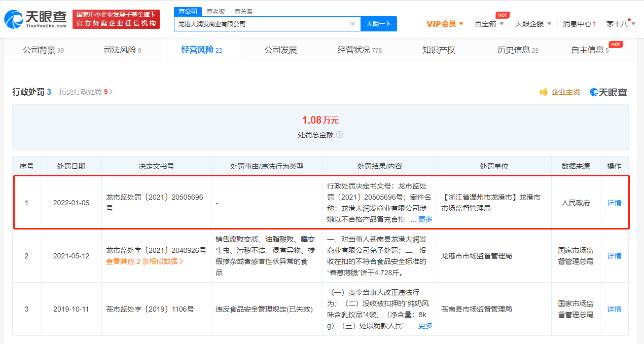644x344 pixels.
Task: Click the 处罚日期 column header
Action: click(x=71, y=166)
